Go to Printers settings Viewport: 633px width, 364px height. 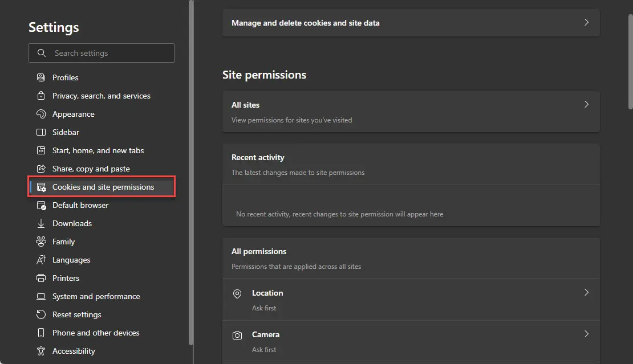coord(102,278)
